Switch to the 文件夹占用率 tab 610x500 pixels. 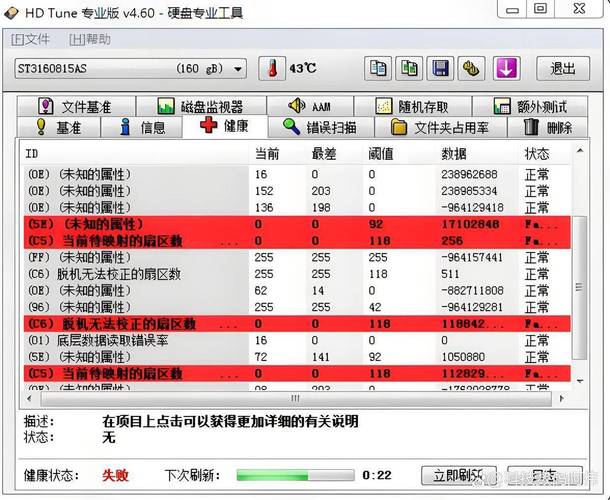coord(441,127)
